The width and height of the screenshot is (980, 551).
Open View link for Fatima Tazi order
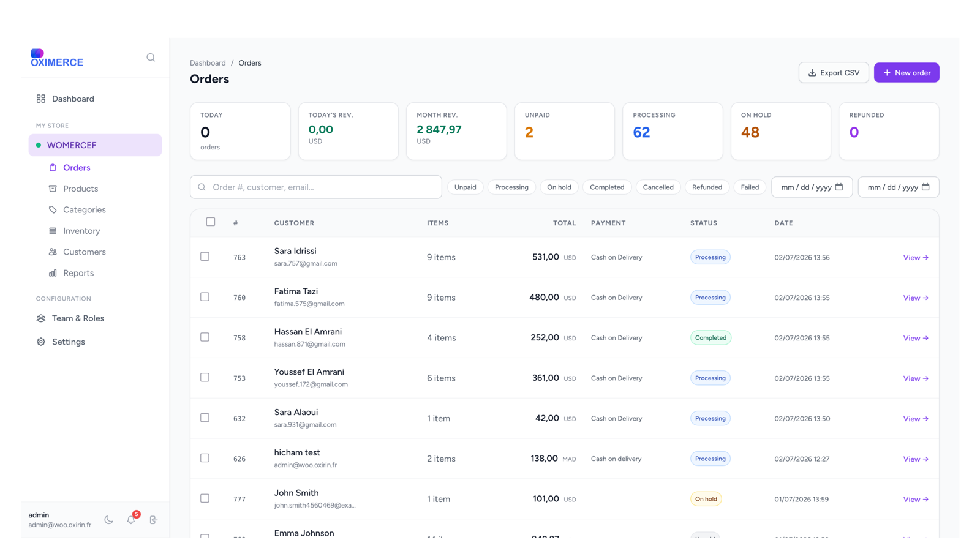tap(916, 298)
